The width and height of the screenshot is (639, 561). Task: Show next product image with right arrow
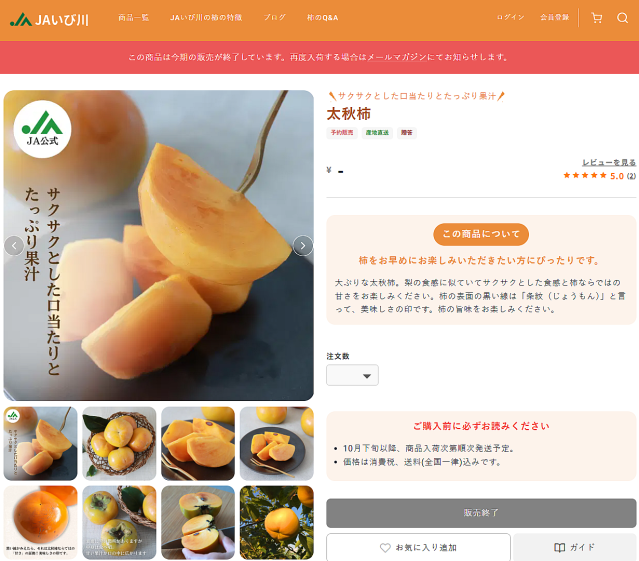point(303,246)
